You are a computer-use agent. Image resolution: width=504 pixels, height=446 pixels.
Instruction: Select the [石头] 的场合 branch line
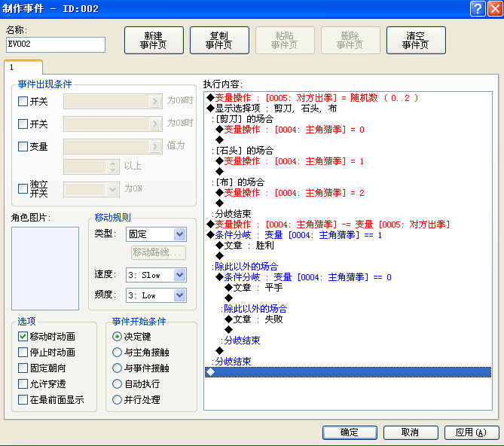click(x=348, y=151)
